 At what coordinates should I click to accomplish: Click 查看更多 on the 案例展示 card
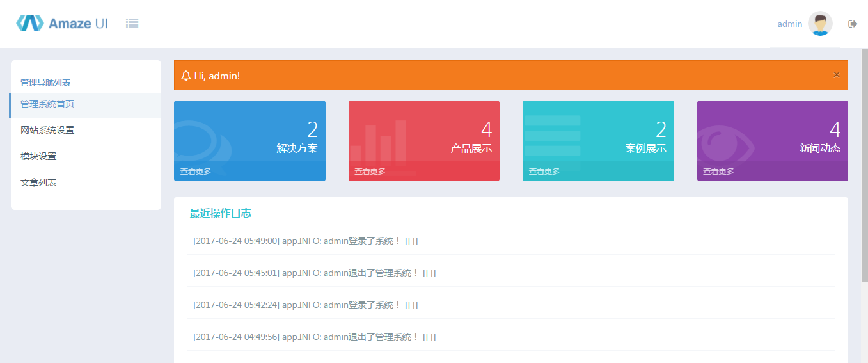544,172
